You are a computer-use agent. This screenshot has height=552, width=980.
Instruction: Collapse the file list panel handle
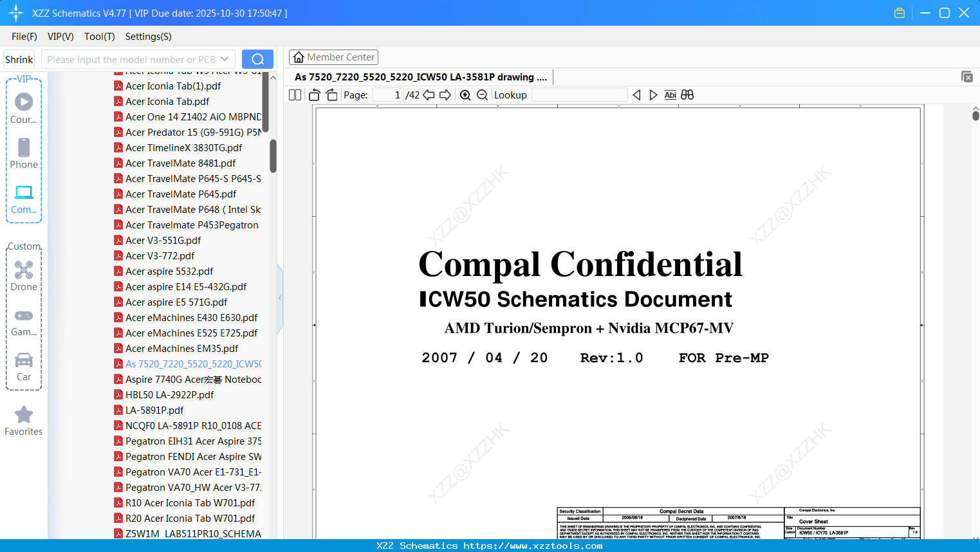[x=280, y=298]
